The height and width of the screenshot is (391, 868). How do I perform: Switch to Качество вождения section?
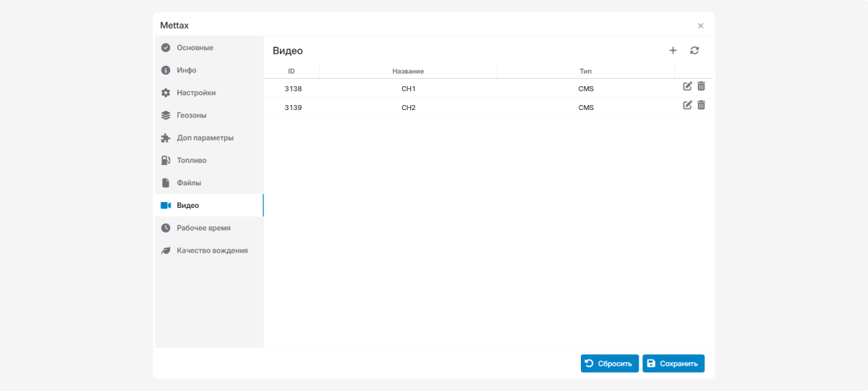211,251
